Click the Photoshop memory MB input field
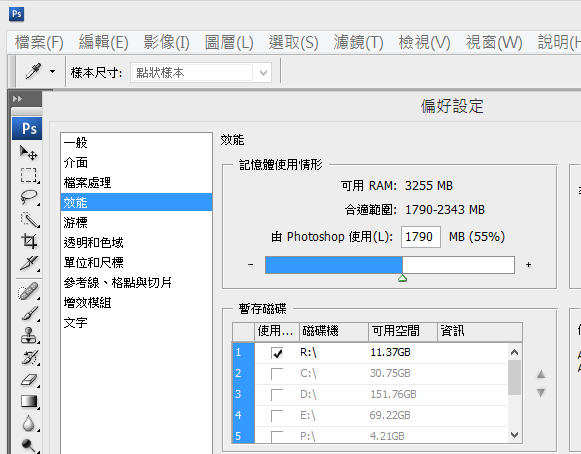Screen dimensions: 581x454 421,237
